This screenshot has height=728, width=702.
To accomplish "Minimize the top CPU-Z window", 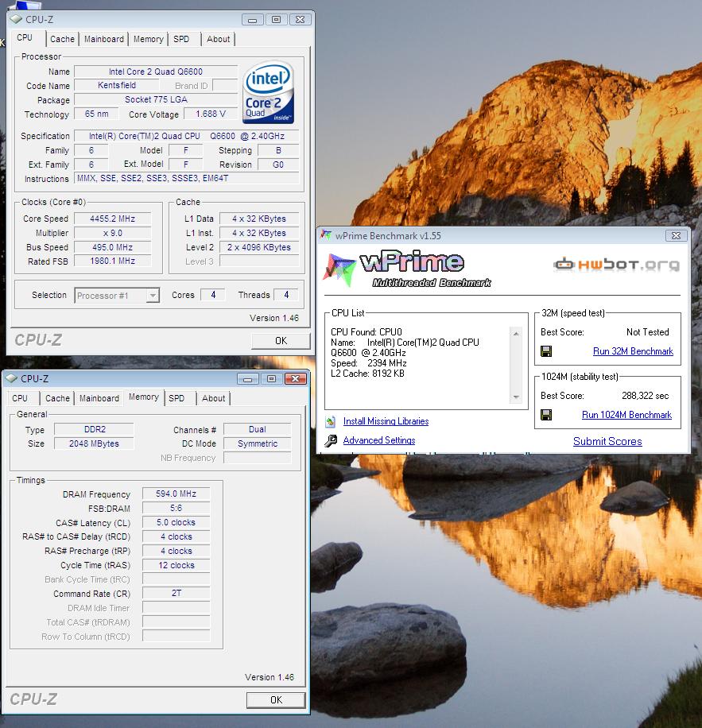I will click(253, 20).
